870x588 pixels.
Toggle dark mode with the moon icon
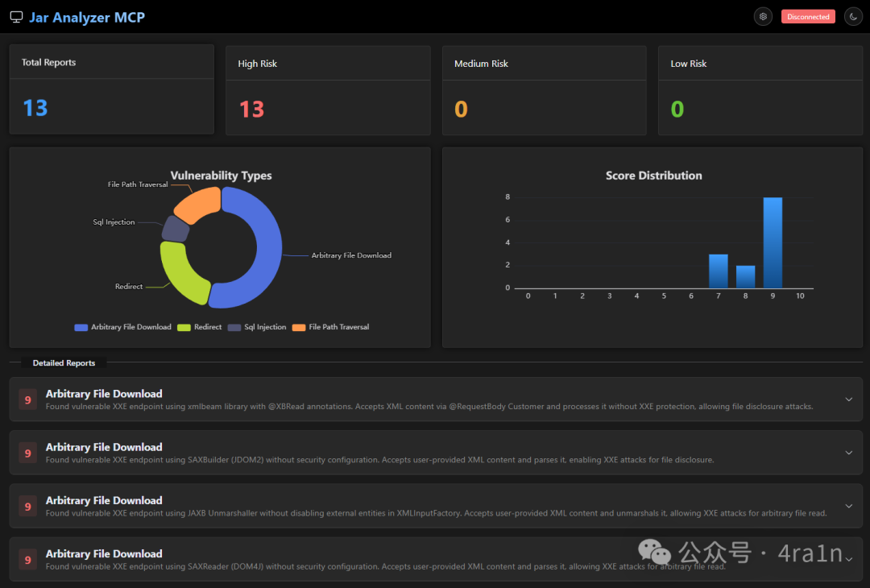[853, 17]
